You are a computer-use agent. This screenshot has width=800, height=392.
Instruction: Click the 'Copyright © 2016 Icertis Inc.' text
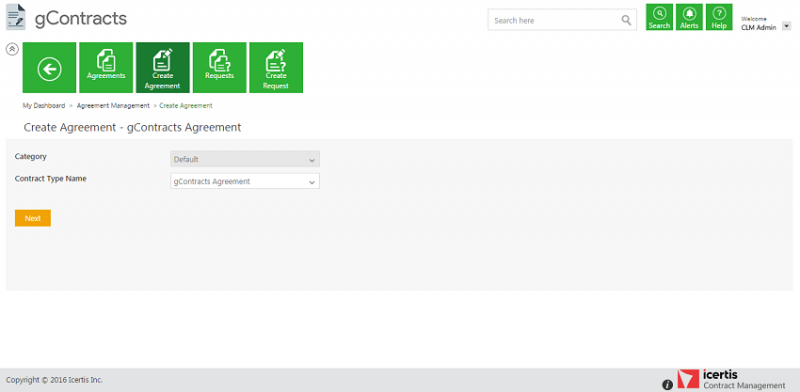click(54, 380)
